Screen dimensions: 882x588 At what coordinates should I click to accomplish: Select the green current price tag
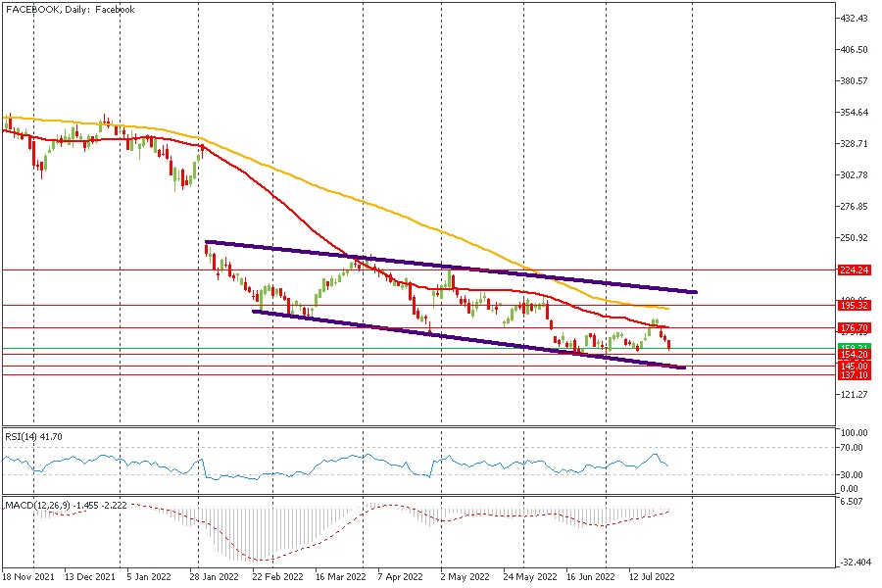(x=855, y=348)
